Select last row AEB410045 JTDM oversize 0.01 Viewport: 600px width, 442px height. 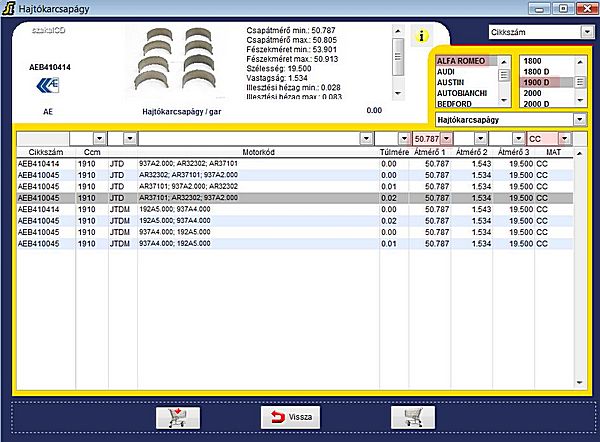click(x=295, y=244)
